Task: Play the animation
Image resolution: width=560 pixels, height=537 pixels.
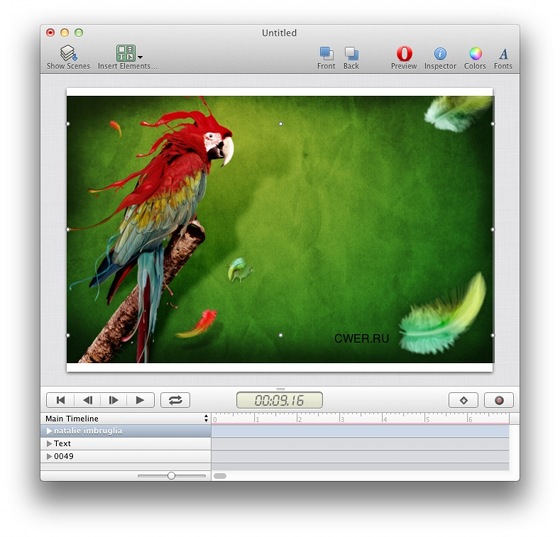Action: 140,400
